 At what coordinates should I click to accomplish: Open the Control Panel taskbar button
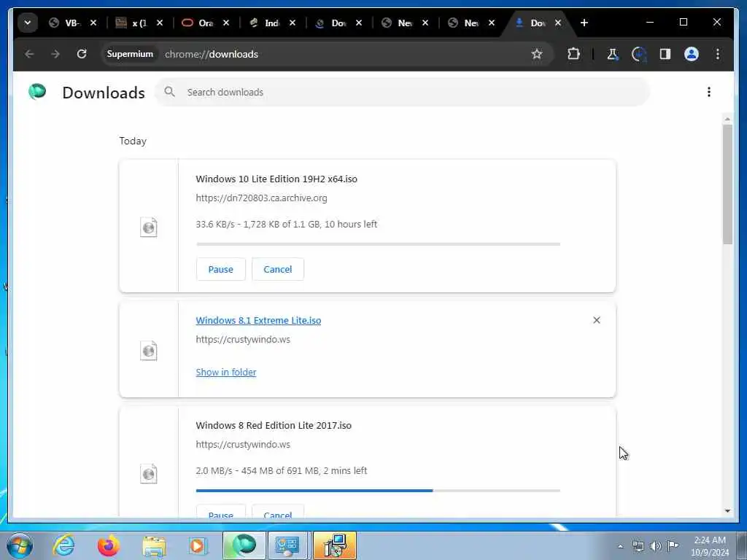click(287, 545)
